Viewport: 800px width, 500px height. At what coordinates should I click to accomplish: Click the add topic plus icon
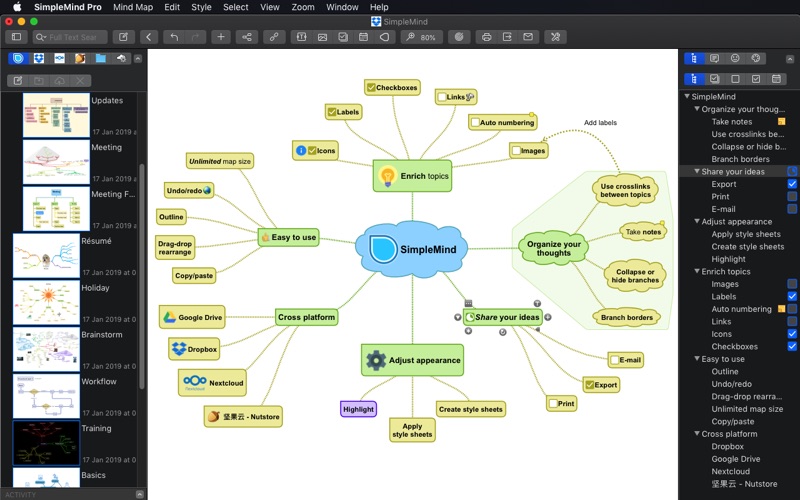tap(221, 37)
